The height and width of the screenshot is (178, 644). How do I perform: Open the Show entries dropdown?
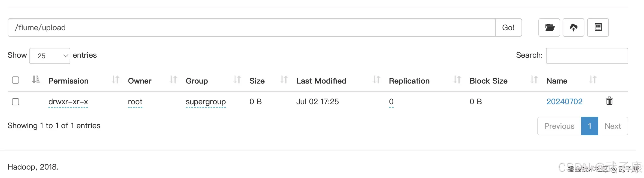click(x=50, y=56)
